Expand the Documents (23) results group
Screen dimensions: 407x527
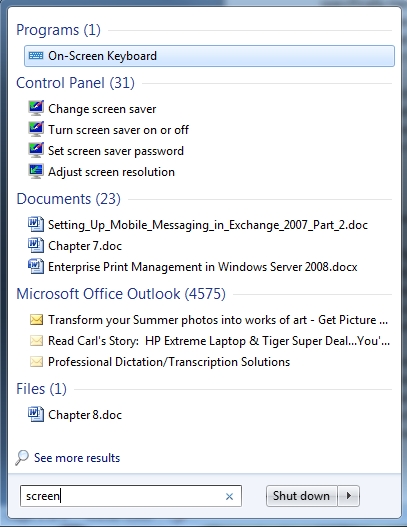coord(69,199)
